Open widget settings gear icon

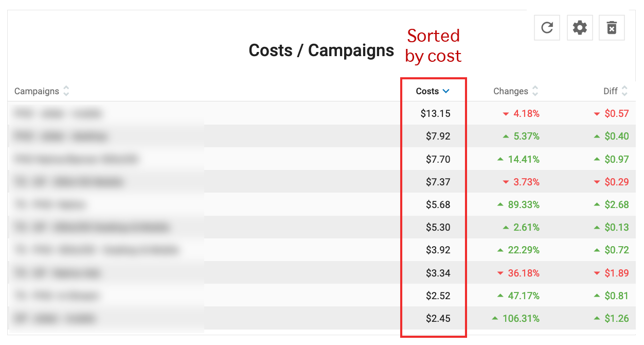(580, 27)
